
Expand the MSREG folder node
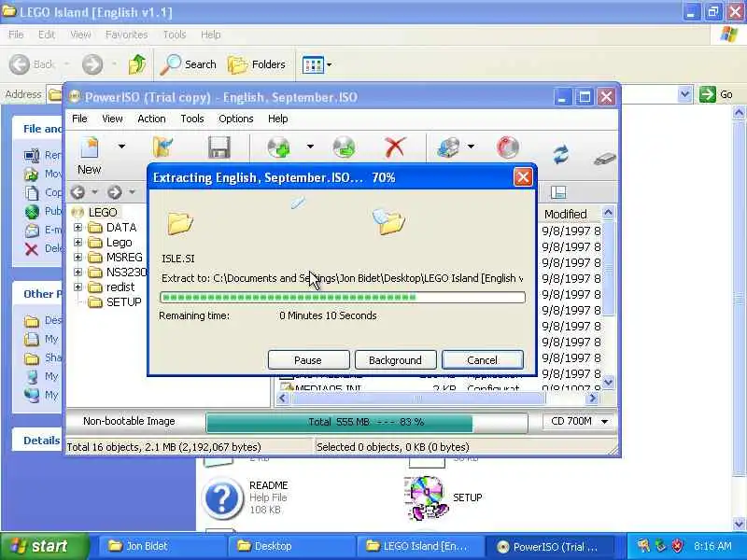(x=78, y=258)
